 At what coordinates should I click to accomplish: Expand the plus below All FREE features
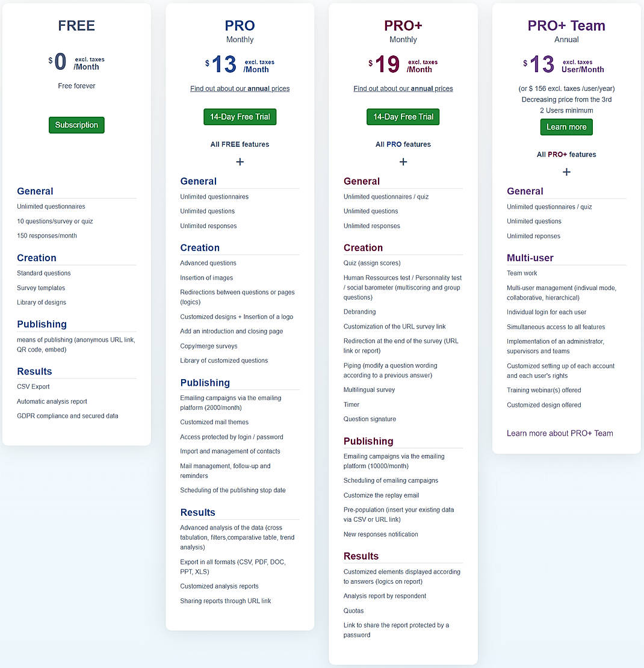pyautogui.click(x=240, y=161)
